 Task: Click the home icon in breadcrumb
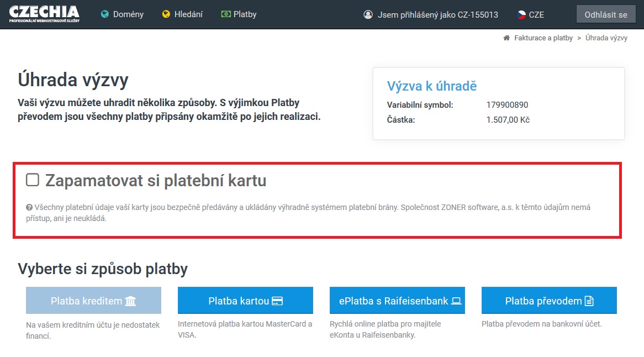pyautogui.click(x=506, y=38)
